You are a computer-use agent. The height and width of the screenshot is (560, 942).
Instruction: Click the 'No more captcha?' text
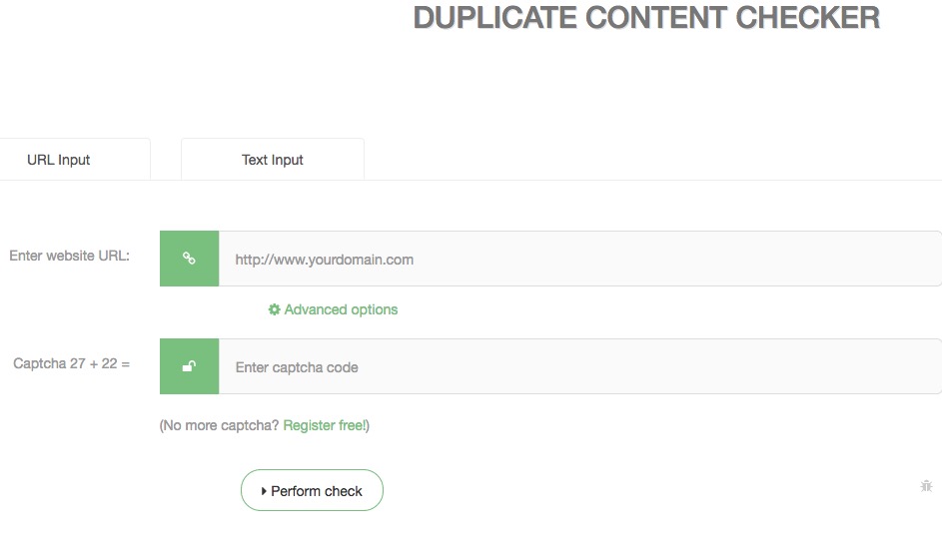coord(221,425)
